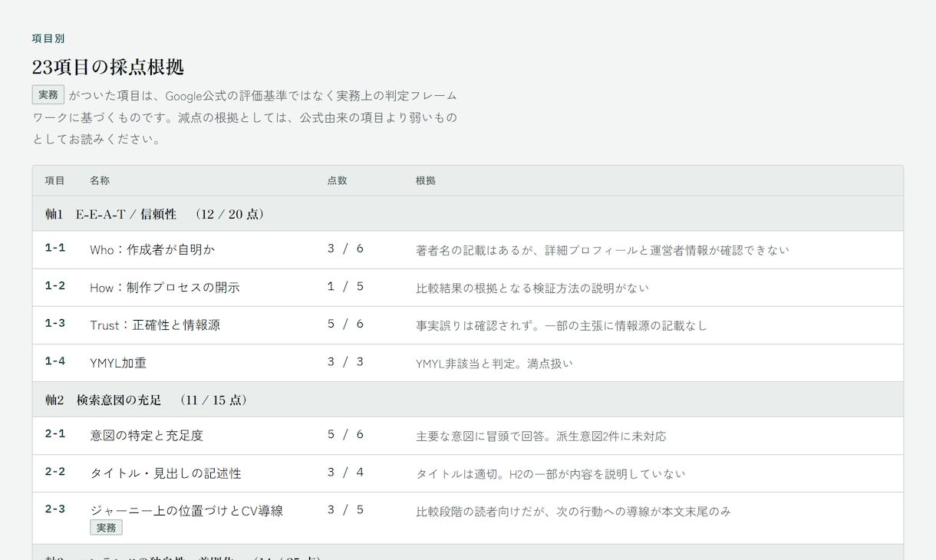Click the score 3 / 4

pos(346,472)
